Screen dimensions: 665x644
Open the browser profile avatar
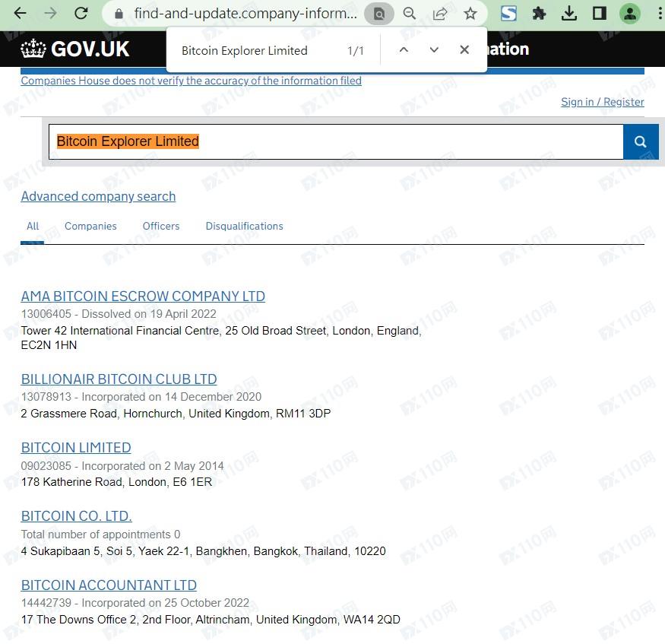point(629,14)
